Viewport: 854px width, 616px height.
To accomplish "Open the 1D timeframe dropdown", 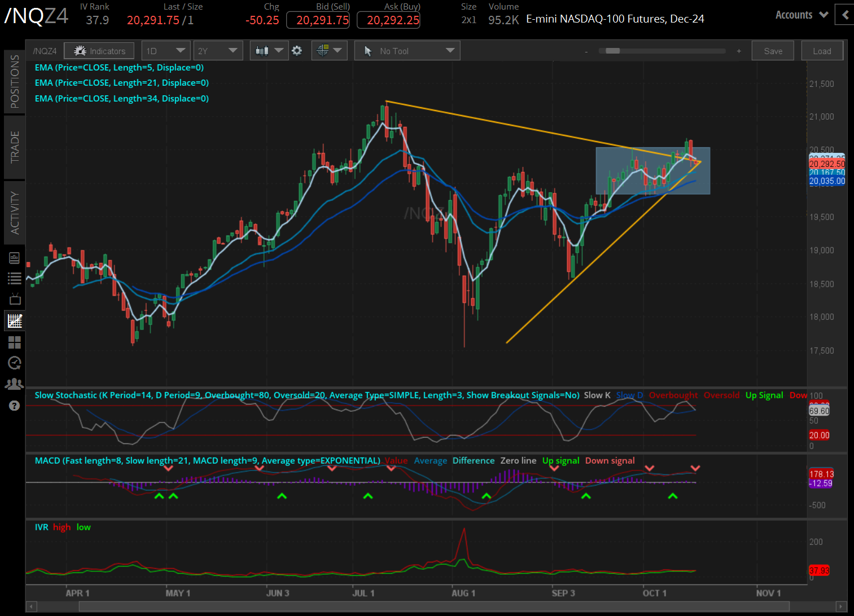I will point(165,50).
